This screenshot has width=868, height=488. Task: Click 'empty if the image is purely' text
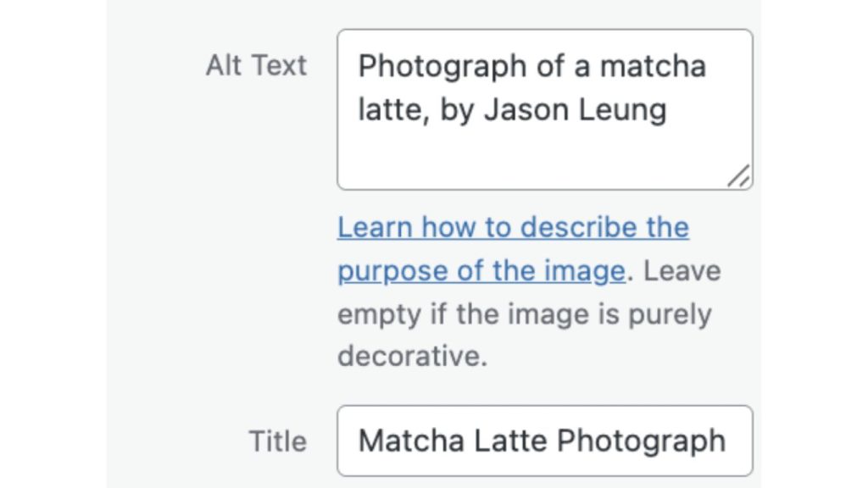pyautogui.click(x=524, y=314)
